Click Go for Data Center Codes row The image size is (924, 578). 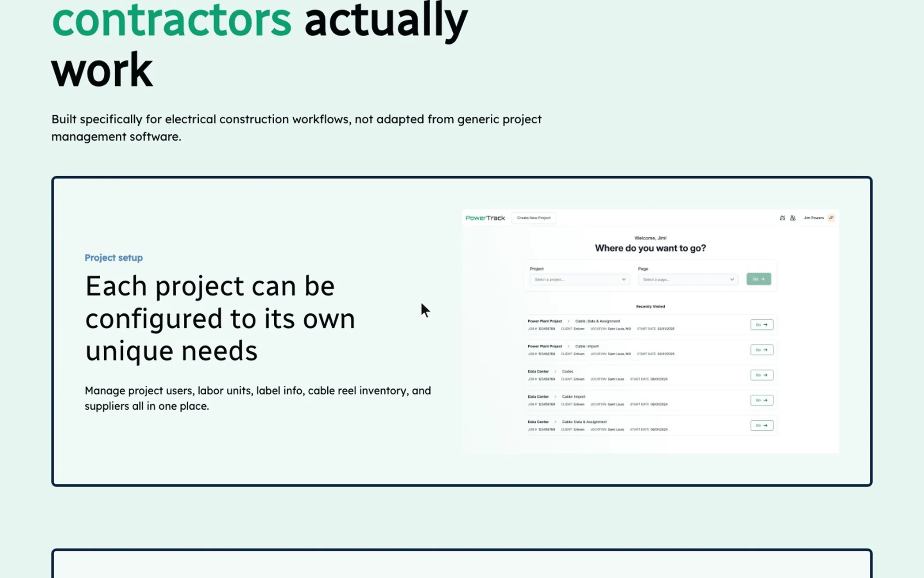coord(761,375)
